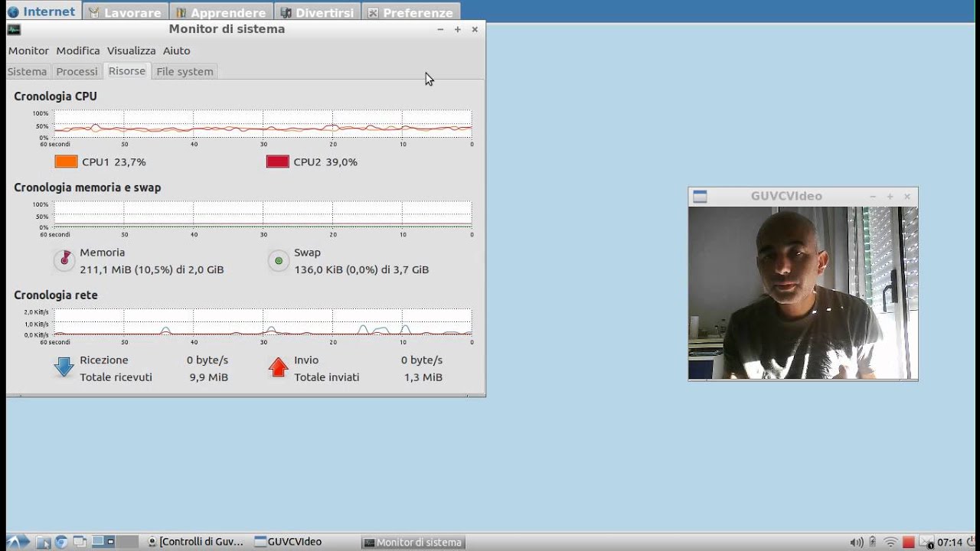Click the volume speaker tray icon
The height and width of the screenshot is (551, 980).
(x=857, y=543)
